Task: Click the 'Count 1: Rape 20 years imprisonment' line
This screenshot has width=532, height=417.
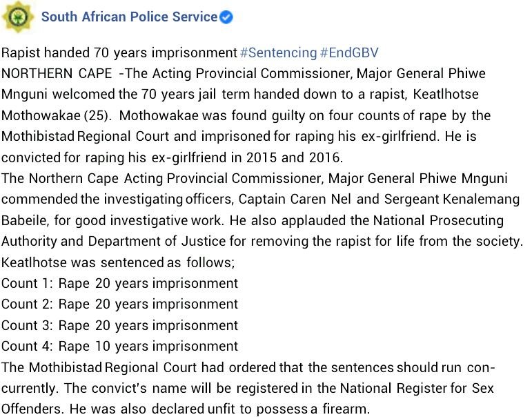Action: tap(120, 283)
